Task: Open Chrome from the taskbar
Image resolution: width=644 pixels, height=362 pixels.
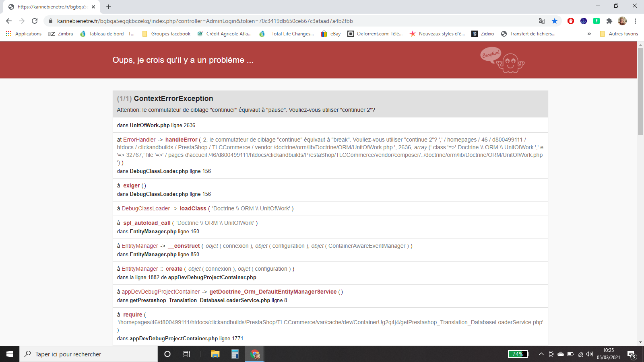Action: point(255,354)
